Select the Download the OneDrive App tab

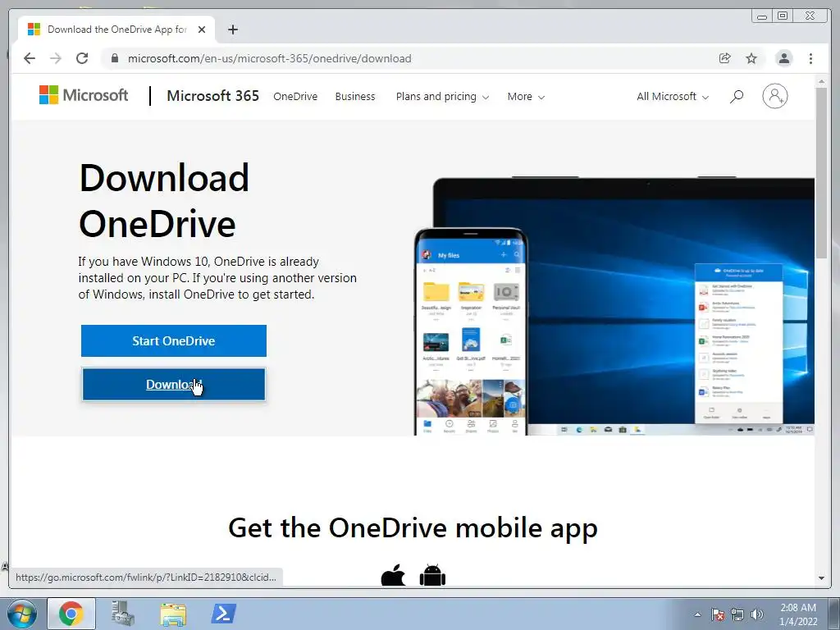(116, 30)
